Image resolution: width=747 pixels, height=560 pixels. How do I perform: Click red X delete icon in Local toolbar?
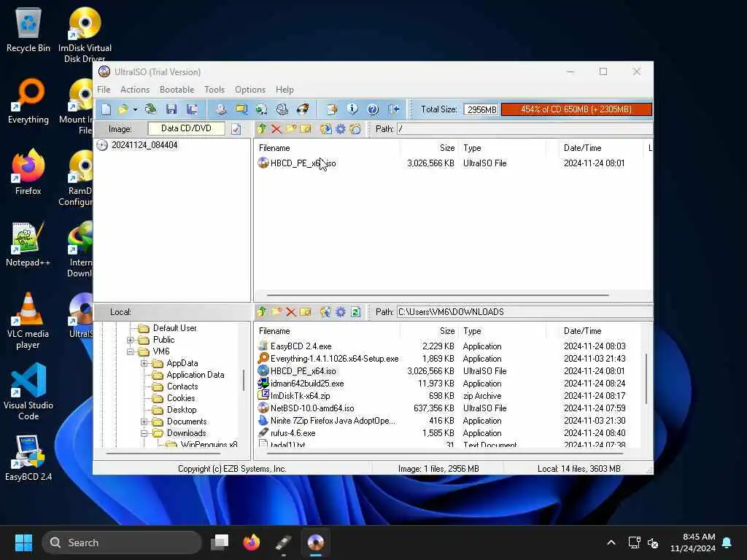click(x=291, y=312)
